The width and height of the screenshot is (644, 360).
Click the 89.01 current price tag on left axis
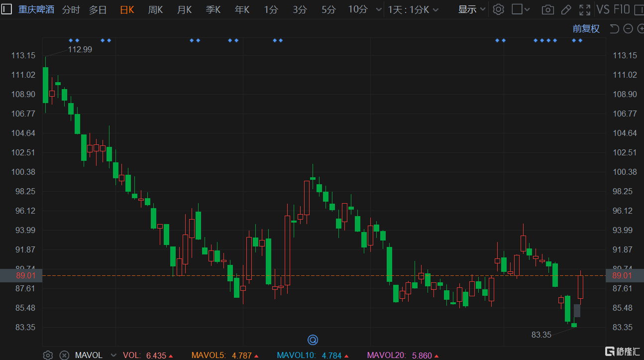[x=21, y=275]
